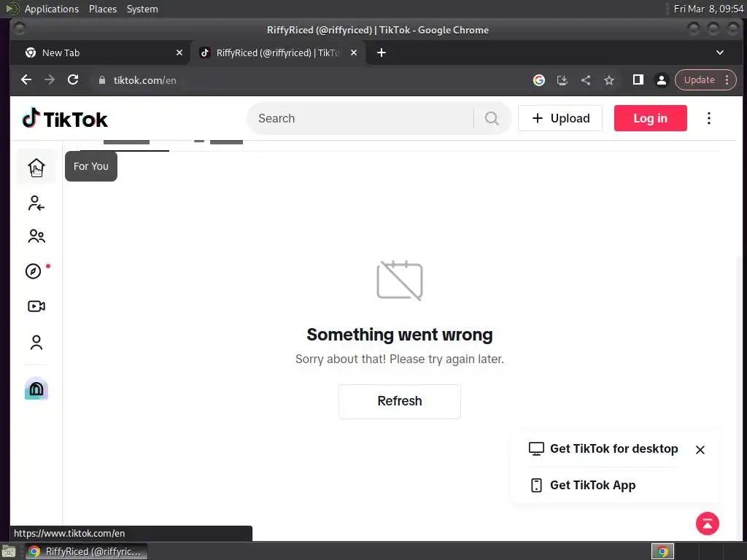
Task: Close the RiffyRiced TikTok tab
Action: tap(354, 52)
